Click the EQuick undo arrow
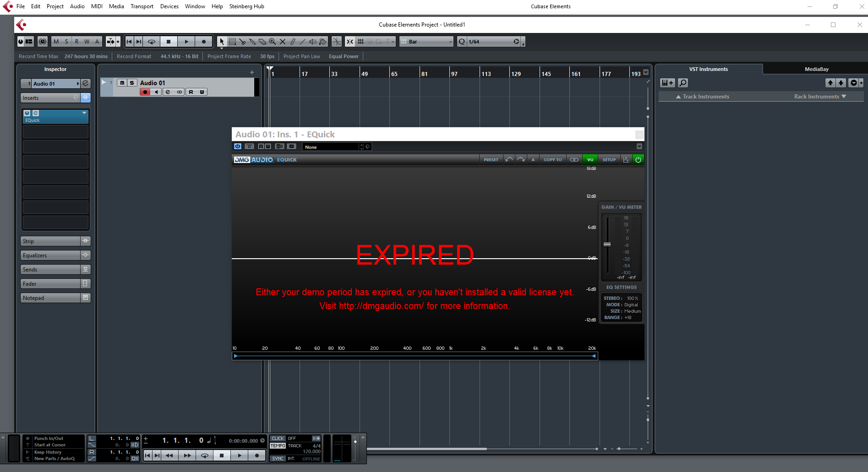Image resolution: width=868 pixels, height=472 pixels. coord(509,160)
